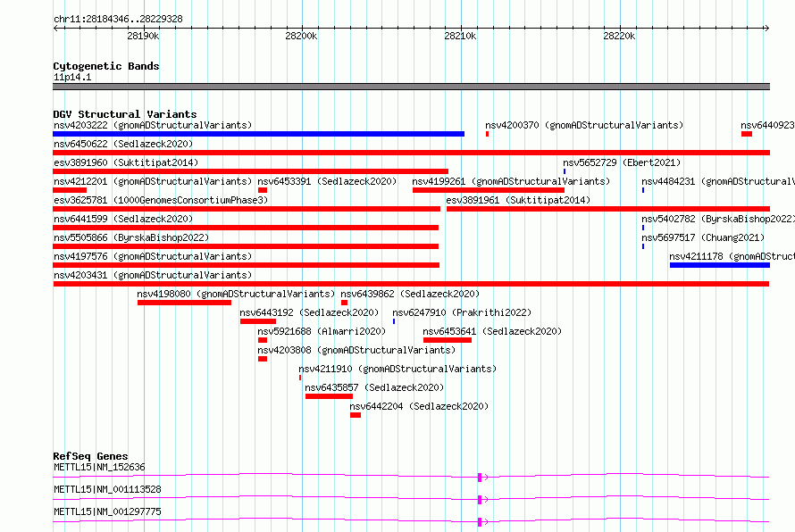Click the nsv6453641 red variant bar
The image size is (795, 532).
click(448, 340)
